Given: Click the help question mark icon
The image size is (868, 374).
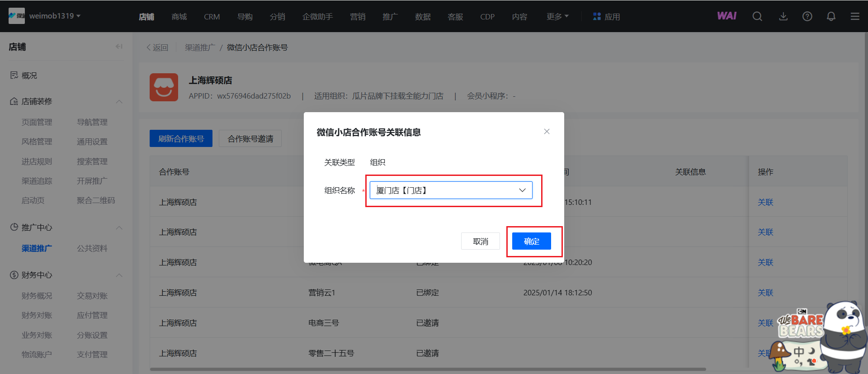Looking at the screenshot, I should pos(807,17).
